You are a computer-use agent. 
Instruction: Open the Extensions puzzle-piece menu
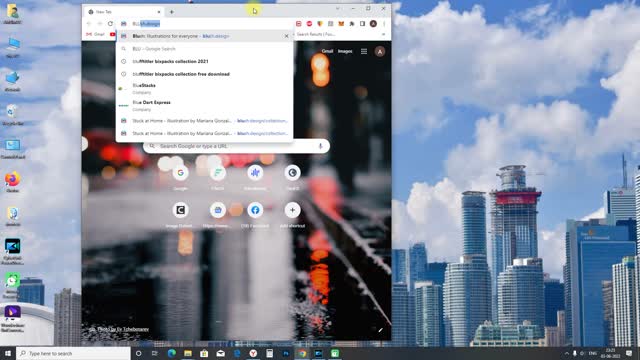352,24
